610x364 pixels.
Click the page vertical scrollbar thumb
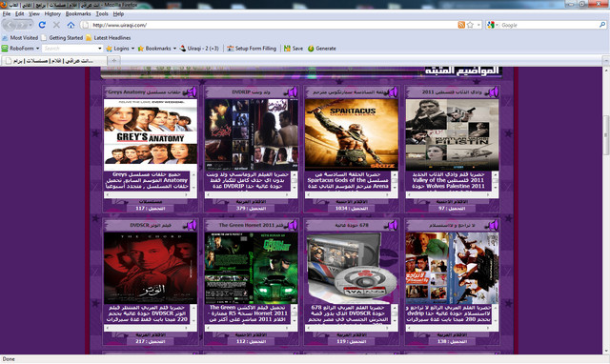(606, 135)
